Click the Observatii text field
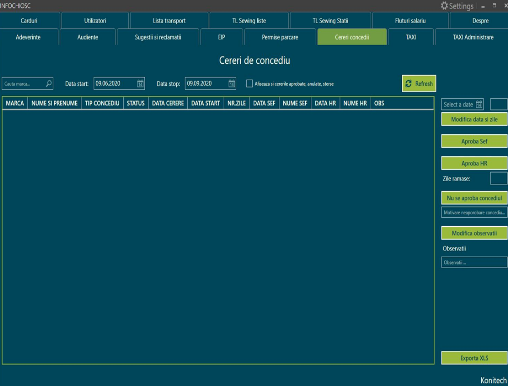 pos(474,262)
